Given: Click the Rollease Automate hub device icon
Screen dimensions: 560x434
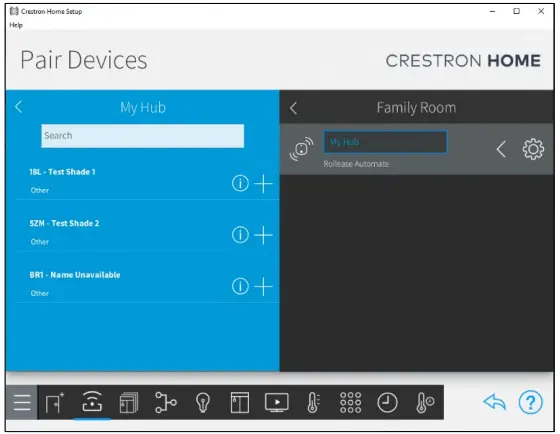Looking at the screenshot, I should (x=301, y=149).
